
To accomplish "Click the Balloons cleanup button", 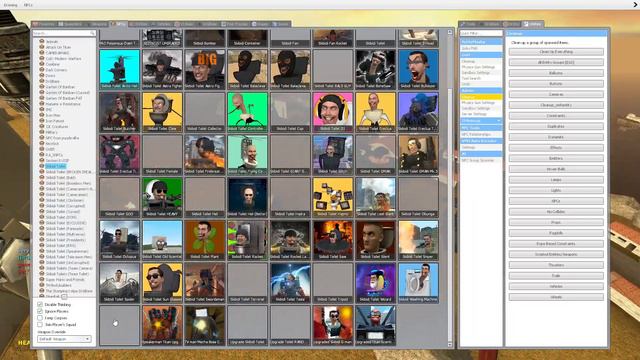I will 556,73.
